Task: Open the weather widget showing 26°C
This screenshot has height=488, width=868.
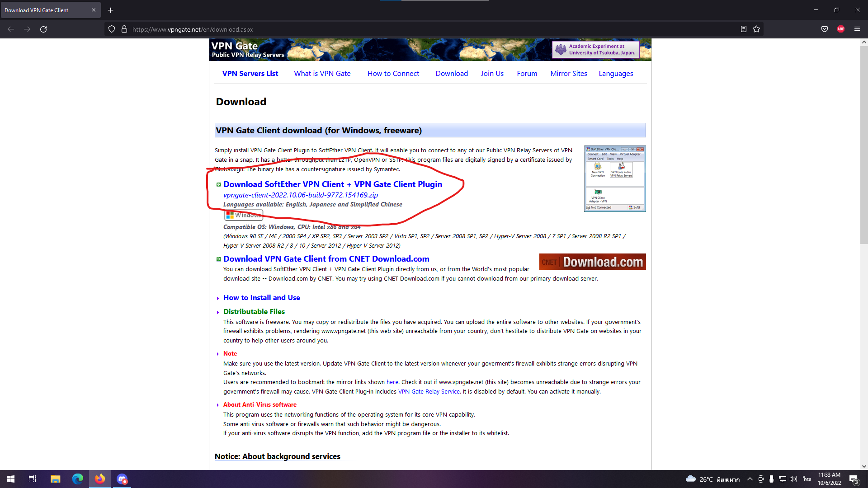Action: point(712,479)
